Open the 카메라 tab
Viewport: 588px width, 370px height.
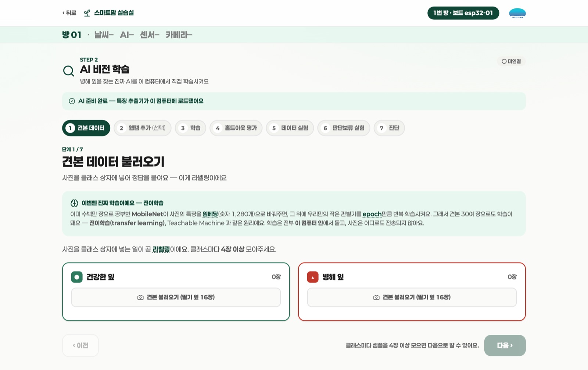[179, 35]
